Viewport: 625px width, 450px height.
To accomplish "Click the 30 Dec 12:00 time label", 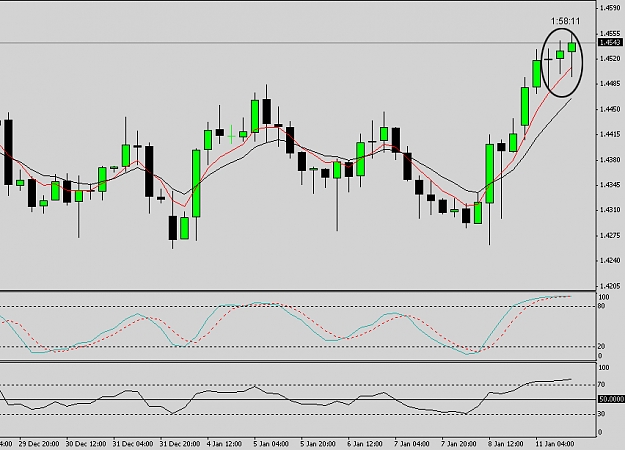I will point(86,444).
